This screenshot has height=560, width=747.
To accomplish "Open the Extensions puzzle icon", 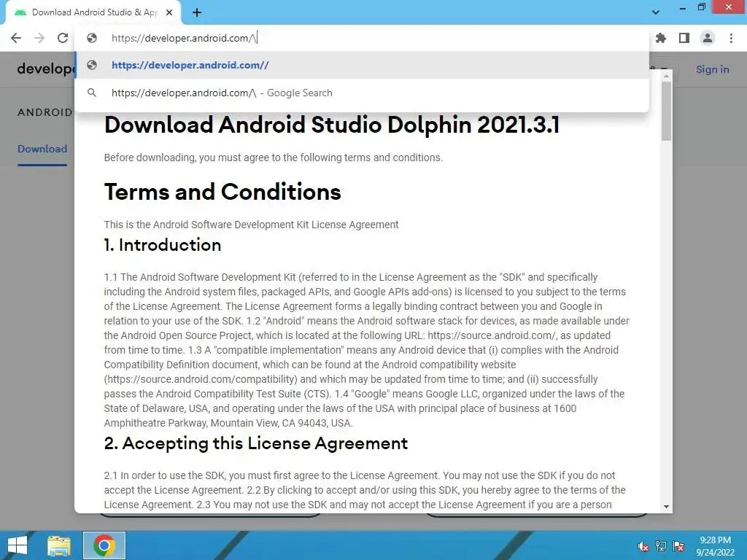I will pyautogui.click(x=661, y=38).
